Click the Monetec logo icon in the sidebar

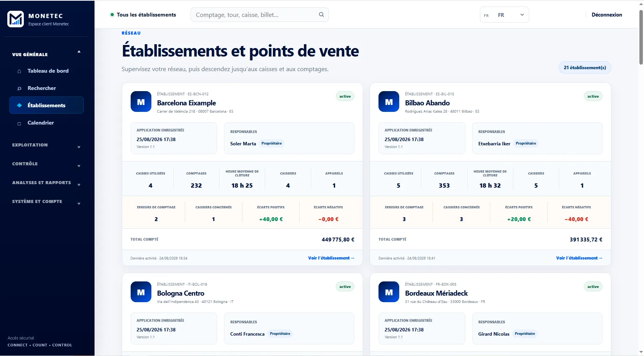16,19
